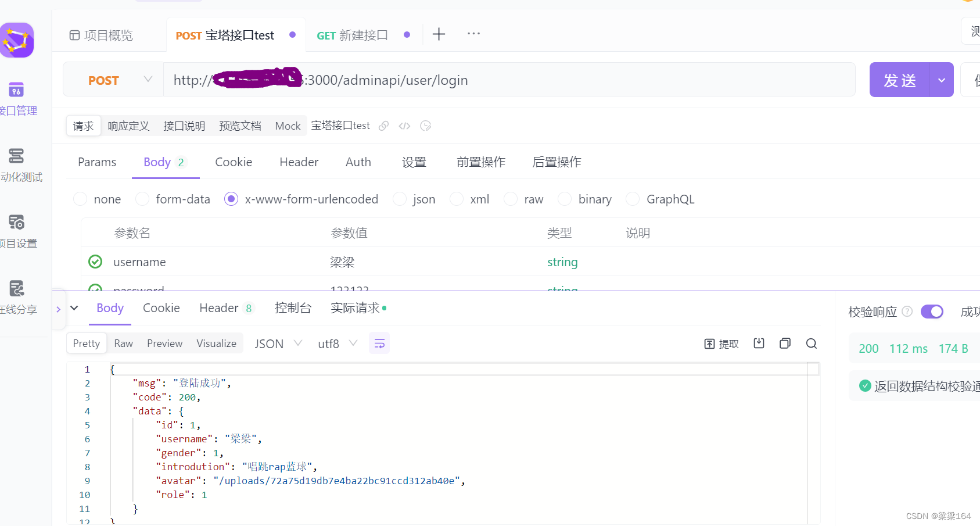Click the modify history clock icon
The width and height of the screenshot is (980, 526).
coord(425,126)
